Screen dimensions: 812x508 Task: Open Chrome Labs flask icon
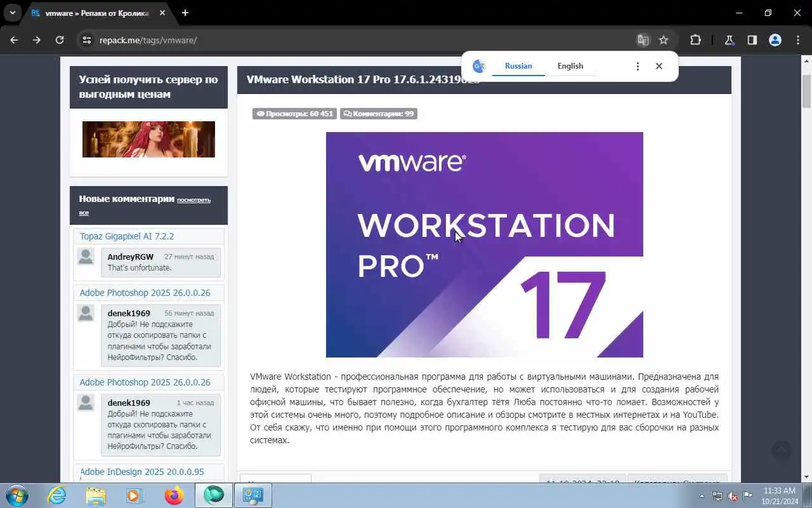730,40
